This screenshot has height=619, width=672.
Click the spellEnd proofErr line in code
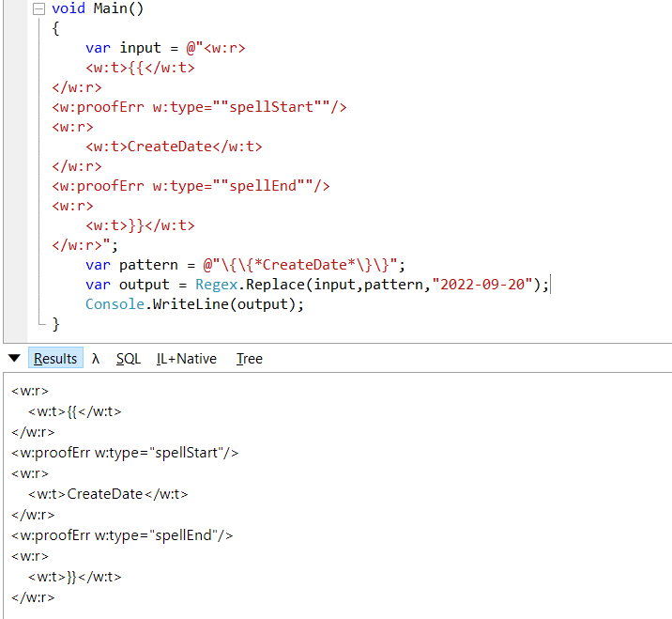pos(191,186)
